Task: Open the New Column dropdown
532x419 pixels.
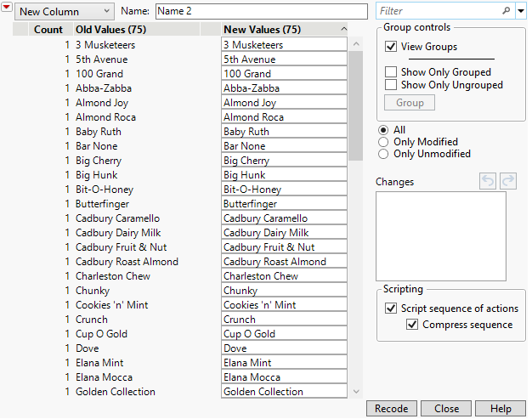Action: pyautogui.click(x=64, y=11)
